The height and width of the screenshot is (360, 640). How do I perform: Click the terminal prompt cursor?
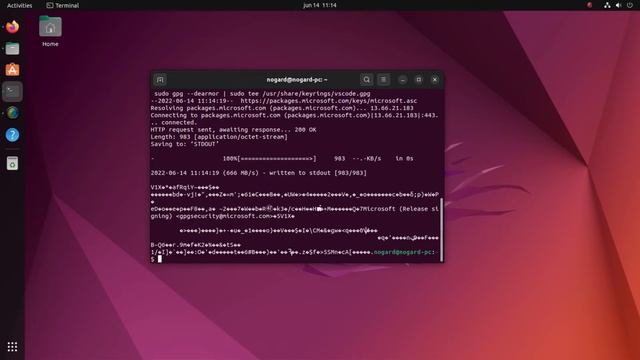160,259
